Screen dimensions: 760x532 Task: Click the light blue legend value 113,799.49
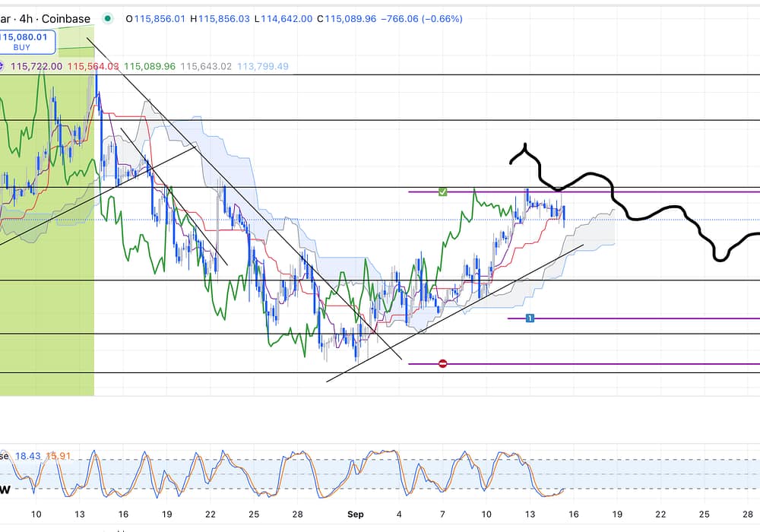tap(262, 67)
